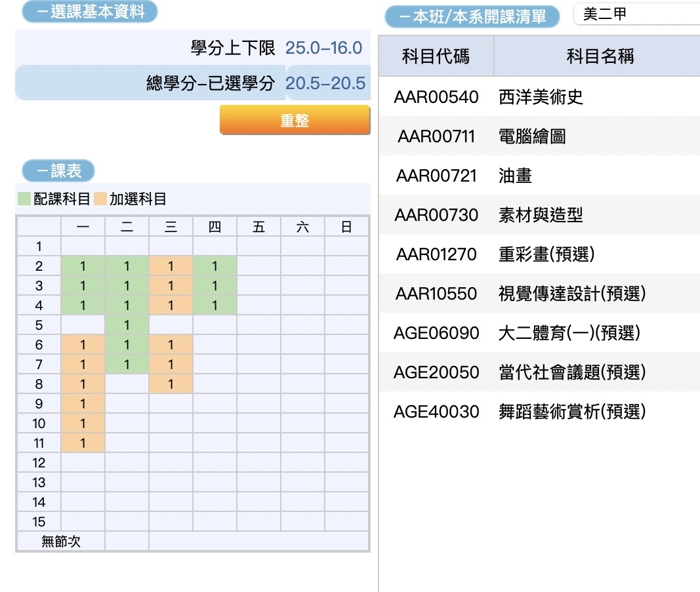Image resolution: width=700 pixels, height=592 pixels.
Task: Select course code AAR00711
Action: coord(436,136)
